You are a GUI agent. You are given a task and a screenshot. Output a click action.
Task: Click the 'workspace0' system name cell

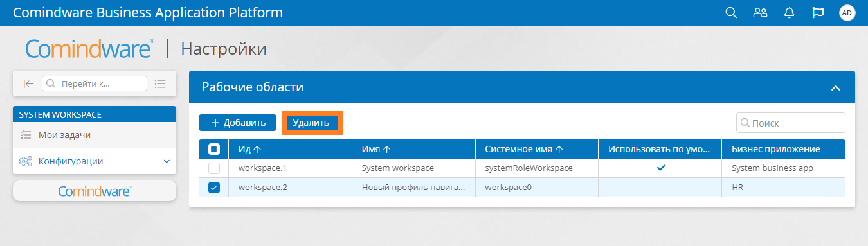[537, 188]
